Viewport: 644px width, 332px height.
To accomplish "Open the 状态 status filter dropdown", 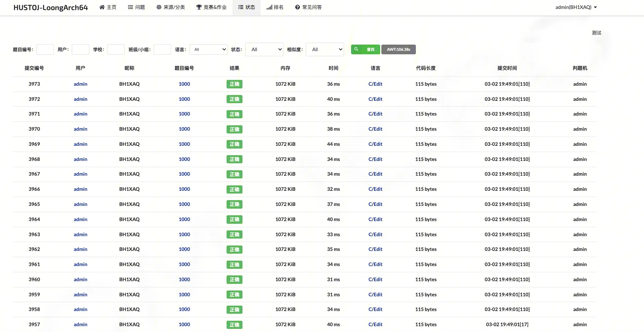I will tap(264, 50).
